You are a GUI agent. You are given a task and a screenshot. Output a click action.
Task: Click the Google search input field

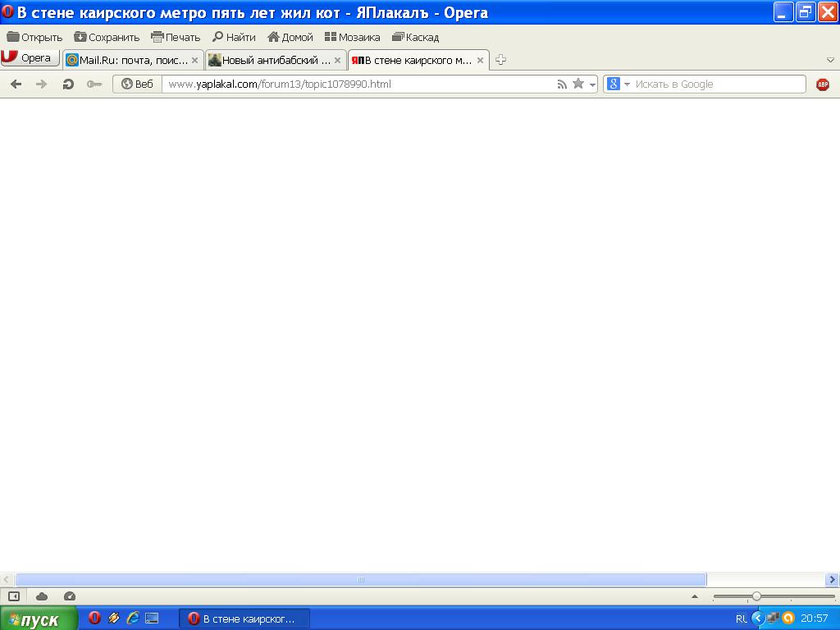click(x=718, y=84)
